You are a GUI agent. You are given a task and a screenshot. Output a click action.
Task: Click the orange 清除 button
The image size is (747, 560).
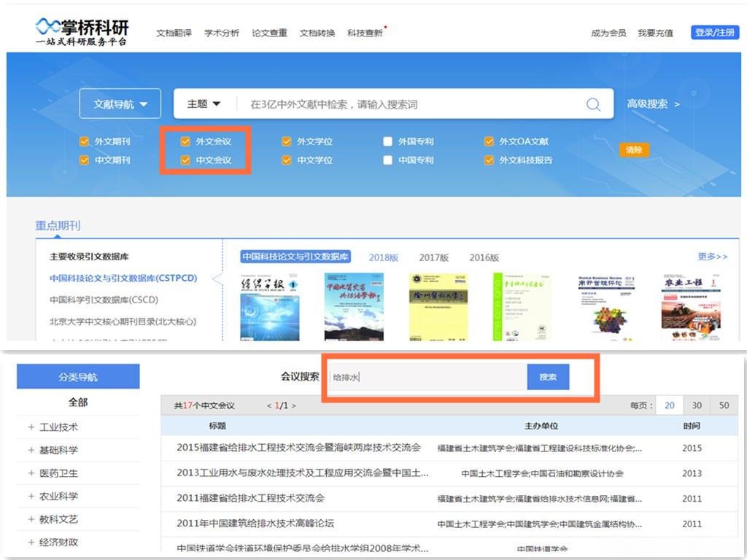(x=634, y=150)
